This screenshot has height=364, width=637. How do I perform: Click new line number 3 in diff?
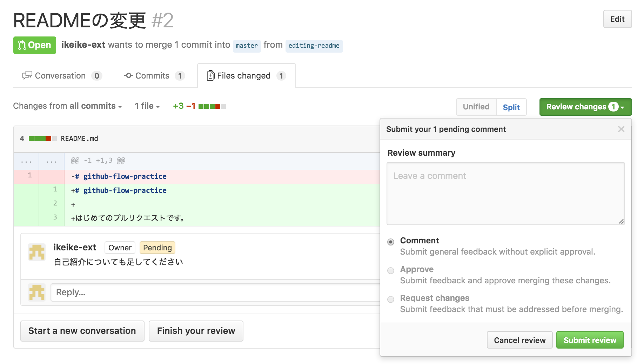[x=55, y=217]
